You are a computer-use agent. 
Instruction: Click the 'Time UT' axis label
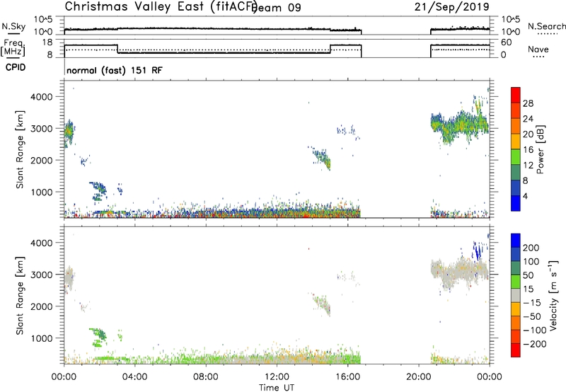[x=277, y=387]
